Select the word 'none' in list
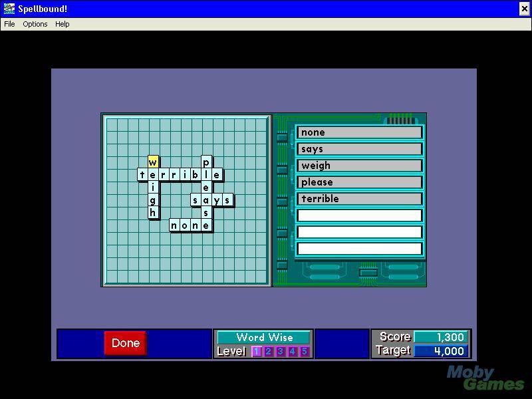Viewport: 532px width, 399px height. coord(359,132)
